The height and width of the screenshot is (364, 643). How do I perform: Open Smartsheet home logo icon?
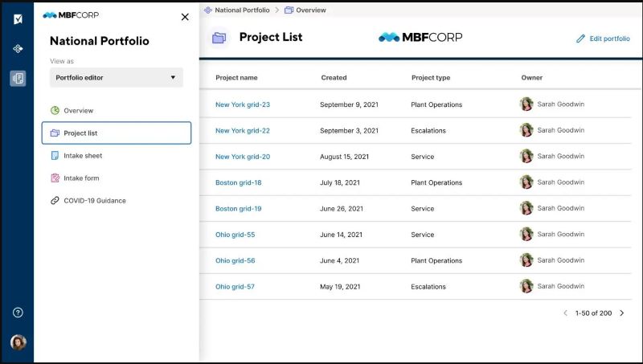coord(18,19)
